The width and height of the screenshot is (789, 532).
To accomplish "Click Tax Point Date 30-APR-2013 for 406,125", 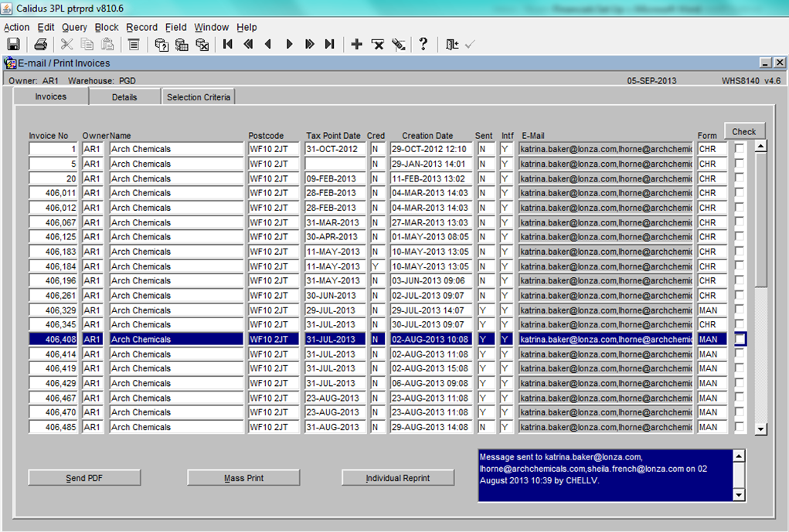I will pyautogui.click(x=335, y=236).
